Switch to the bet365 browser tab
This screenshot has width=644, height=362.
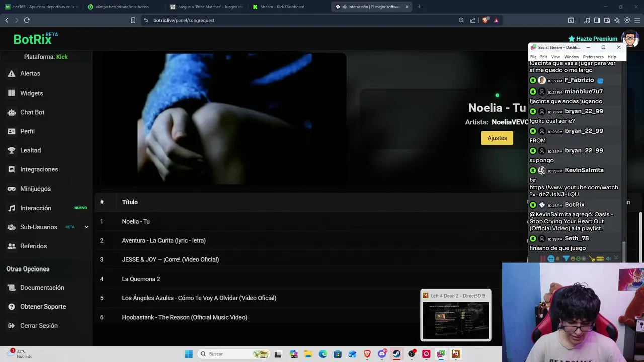41,7
